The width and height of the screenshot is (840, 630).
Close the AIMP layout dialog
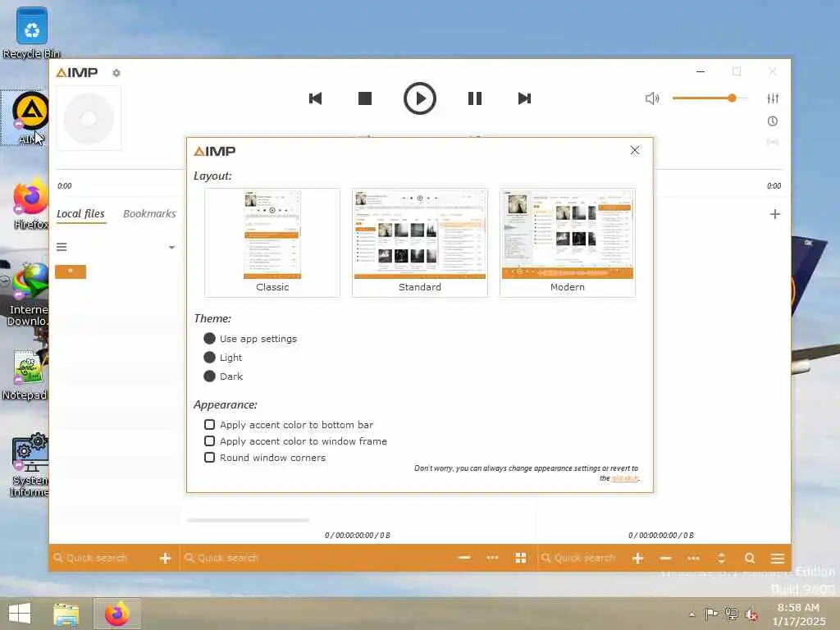[x=635, y=151]
